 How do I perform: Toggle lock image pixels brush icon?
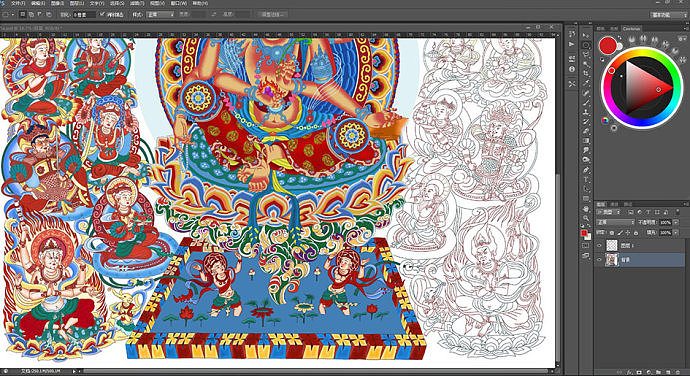pyautogui.click(x=620, y=232)
